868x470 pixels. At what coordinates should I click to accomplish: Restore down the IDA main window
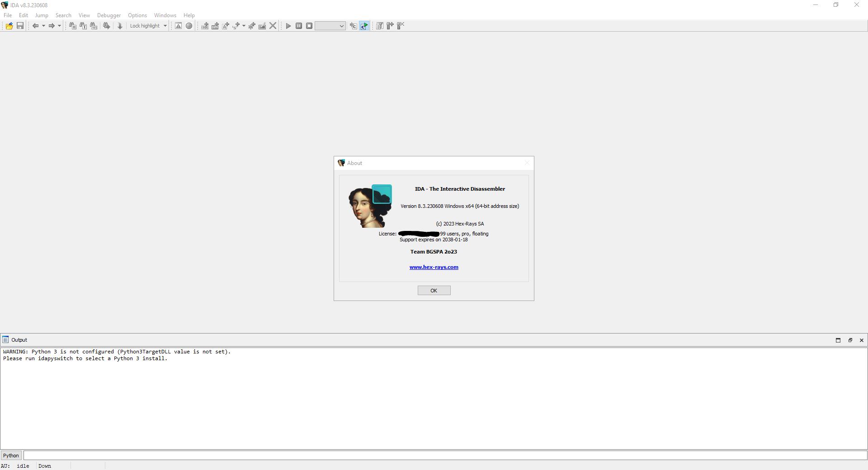[836, 5]
